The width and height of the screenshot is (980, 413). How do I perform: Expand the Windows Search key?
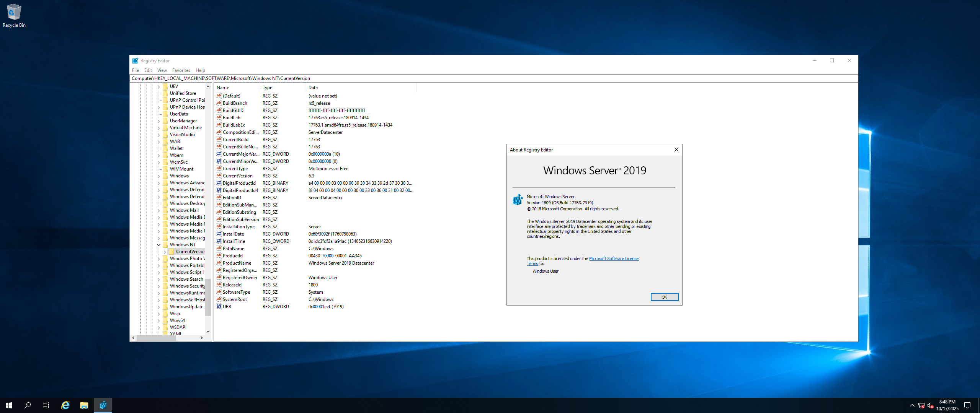tap(158, 279)
